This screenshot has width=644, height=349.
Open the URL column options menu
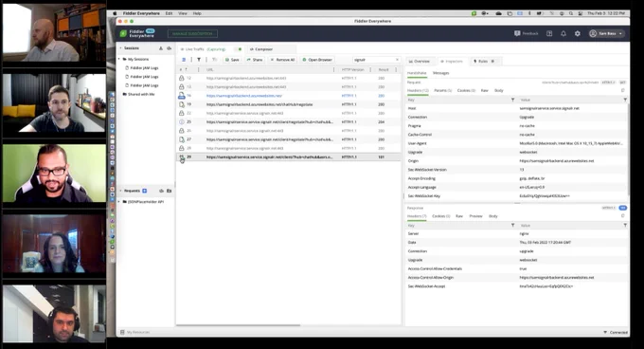[333, 70]
